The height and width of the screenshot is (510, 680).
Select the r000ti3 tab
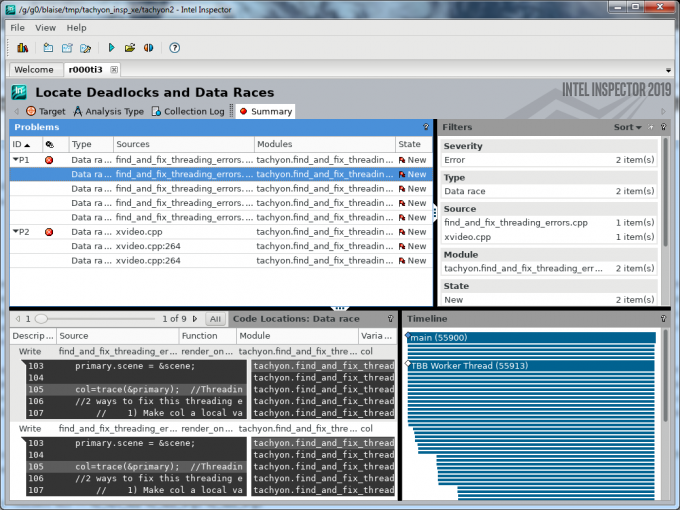click(85, 70)
